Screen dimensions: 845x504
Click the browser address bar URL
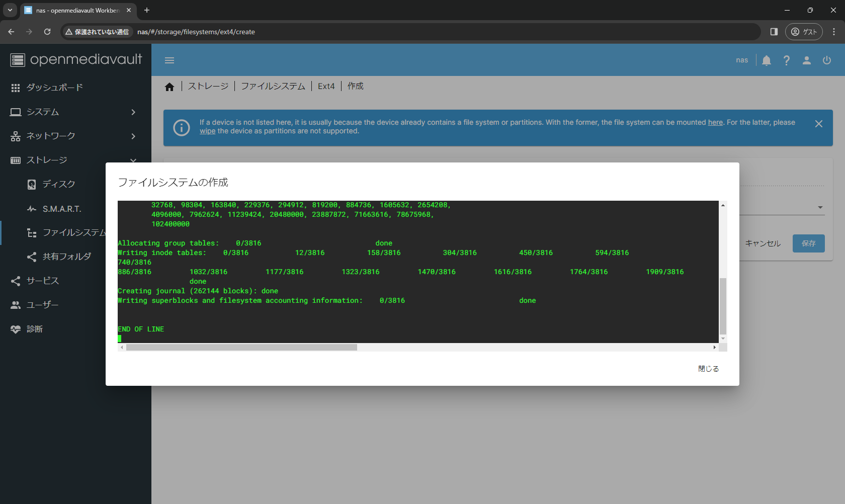pos(196,32)
